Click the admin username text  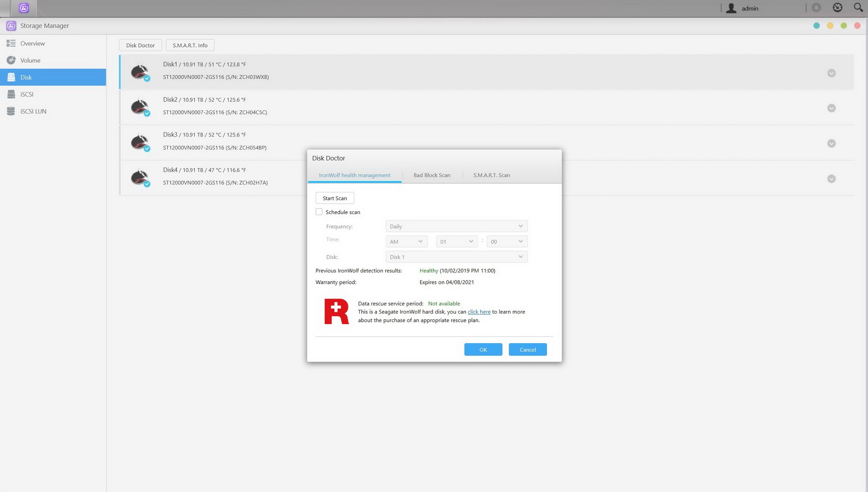750,8
